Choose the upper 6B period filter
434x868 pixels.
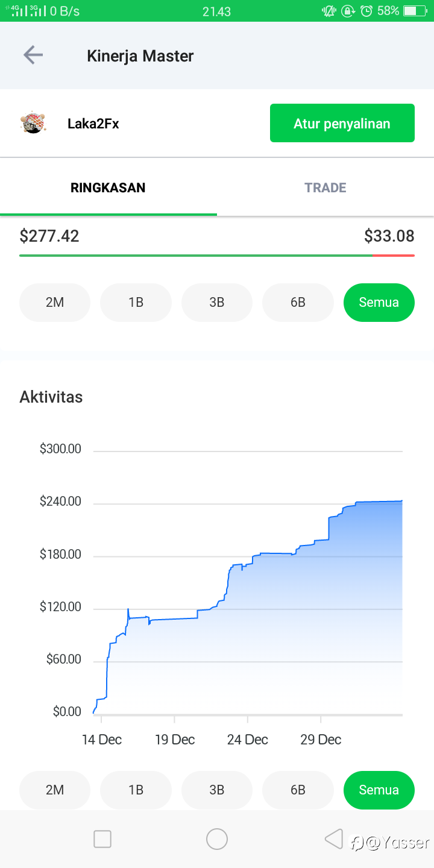click(298, 302)
